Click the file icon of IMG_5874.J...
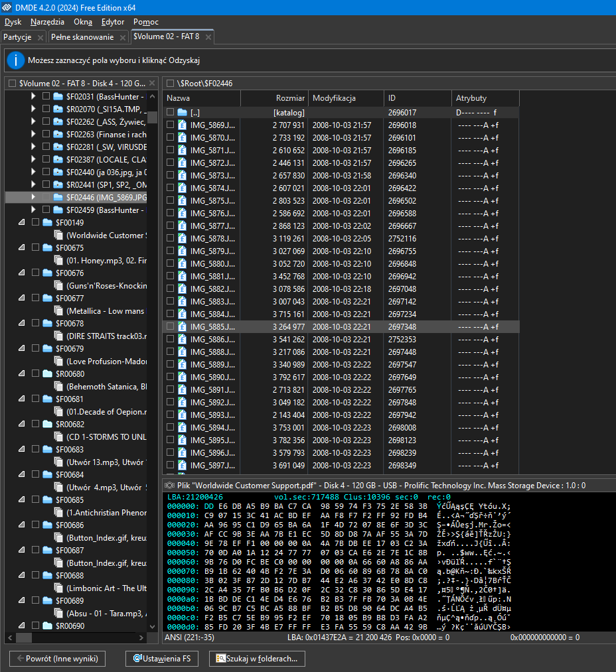 (183, 188)
